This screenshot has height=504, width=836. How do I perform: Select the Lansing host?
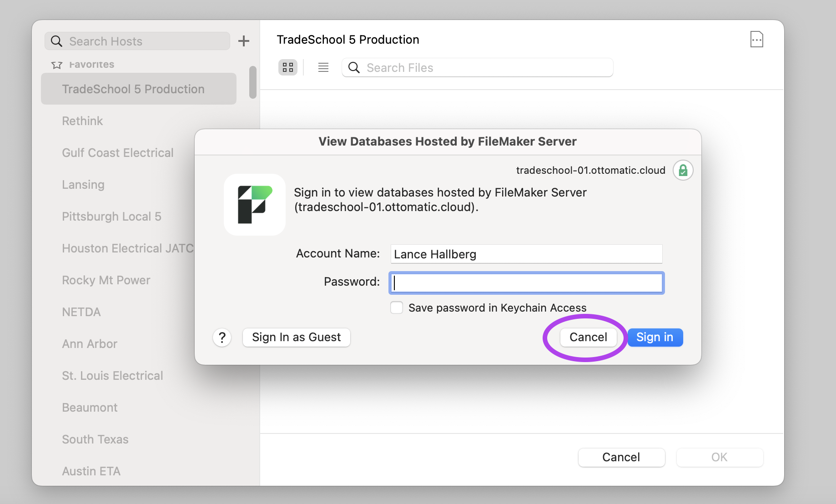click(83, 185)
